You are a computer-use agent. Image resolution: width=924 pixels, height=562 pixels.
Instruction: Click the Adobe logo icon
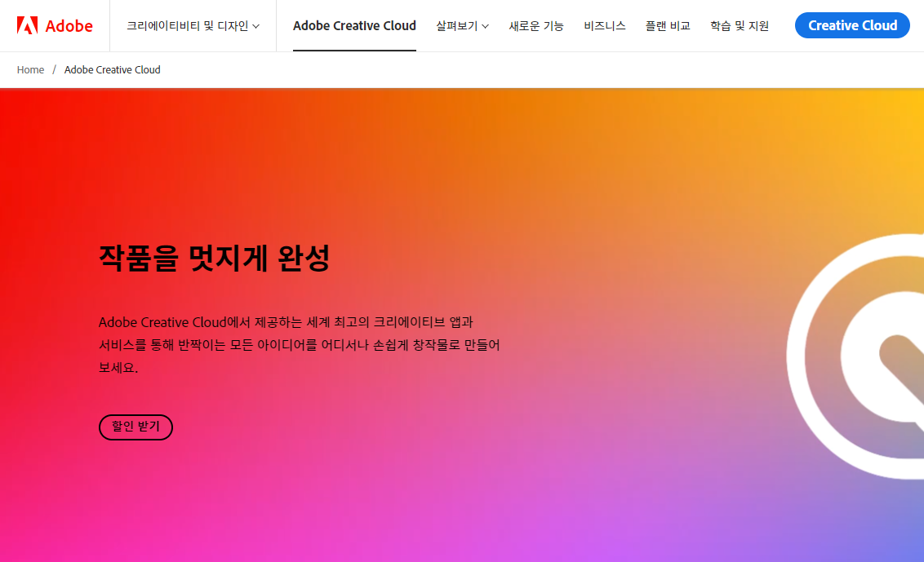[27, 25]
